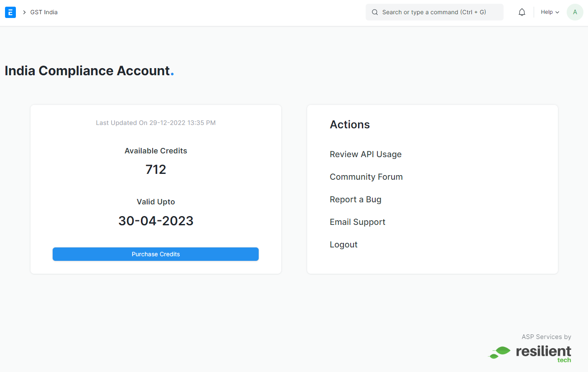Click the Valid Upto date 30-04-2023
This screenshot has width=588, height=372.
(x=156, y=221)
